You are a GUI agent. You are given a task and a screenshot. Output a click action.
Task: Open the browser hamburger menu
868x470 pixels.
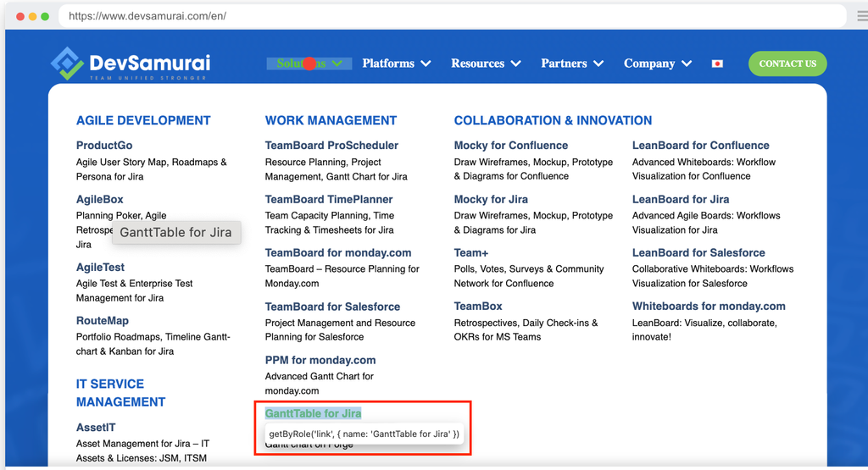point(862,16)
